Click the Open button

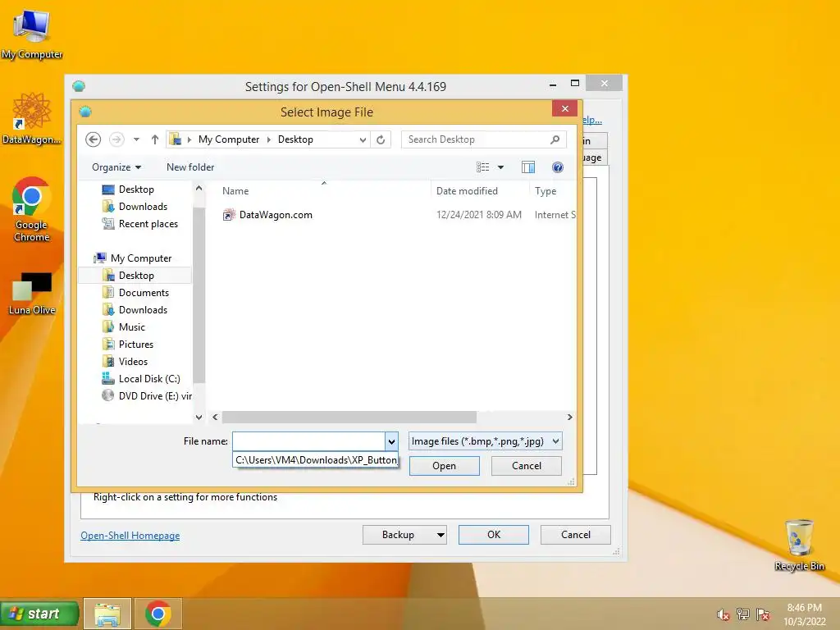(x=444, y=466)
